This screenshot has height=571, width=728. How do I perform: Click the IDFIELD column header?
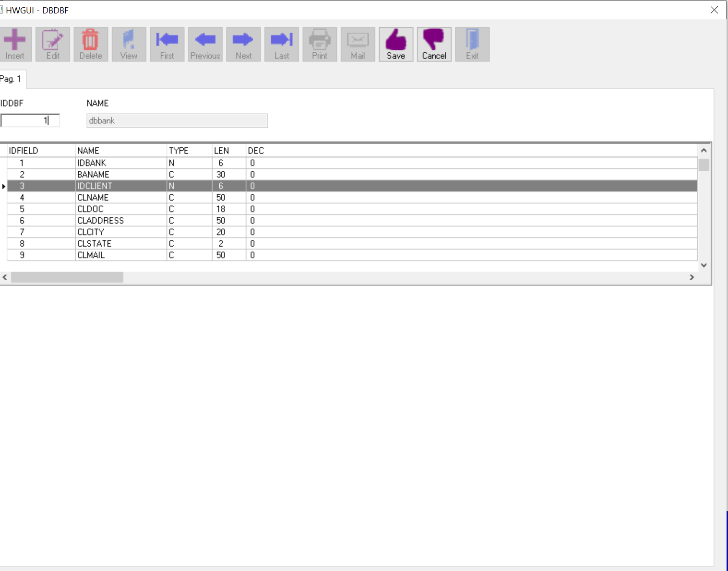click(41, 151)
